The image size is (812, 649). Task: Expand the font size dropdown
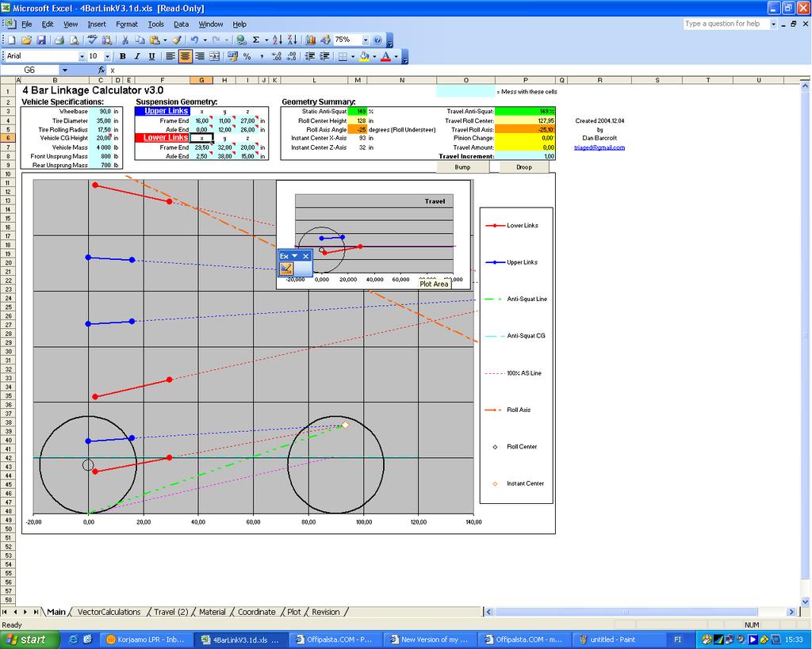point(106,56)
